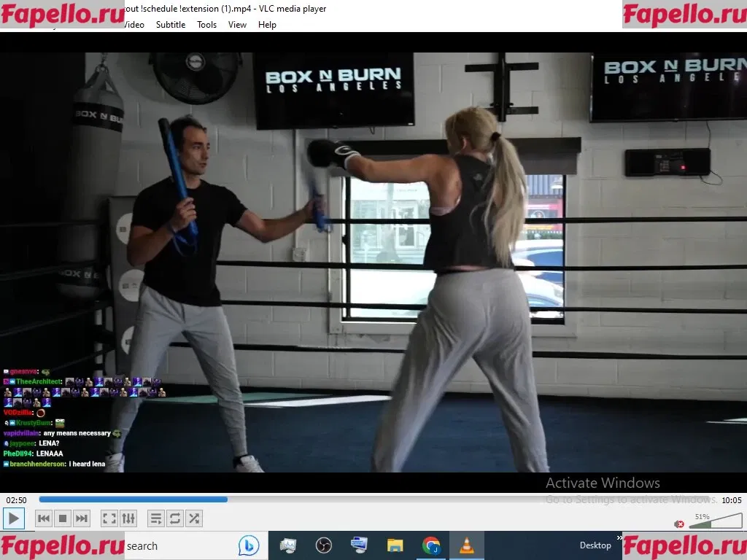Unmute audio via speaker icon

click(x=679, y=524)
